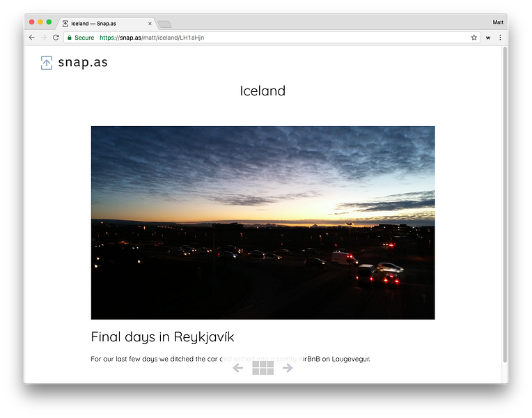Click the yellow minimize window button
532x418 pixels.
[40, 22]
